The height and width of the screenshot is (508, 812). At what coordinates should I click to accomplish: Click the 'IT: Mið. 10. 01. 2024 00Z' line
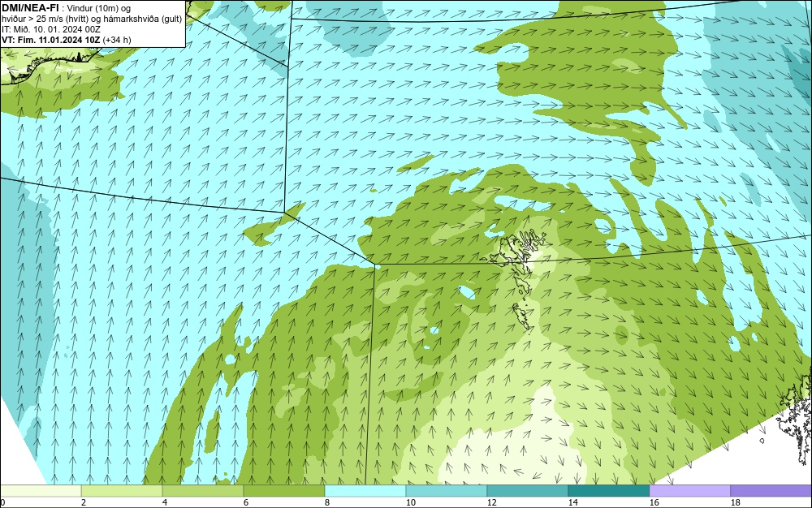pyautogui.click(x=51, y=29)
